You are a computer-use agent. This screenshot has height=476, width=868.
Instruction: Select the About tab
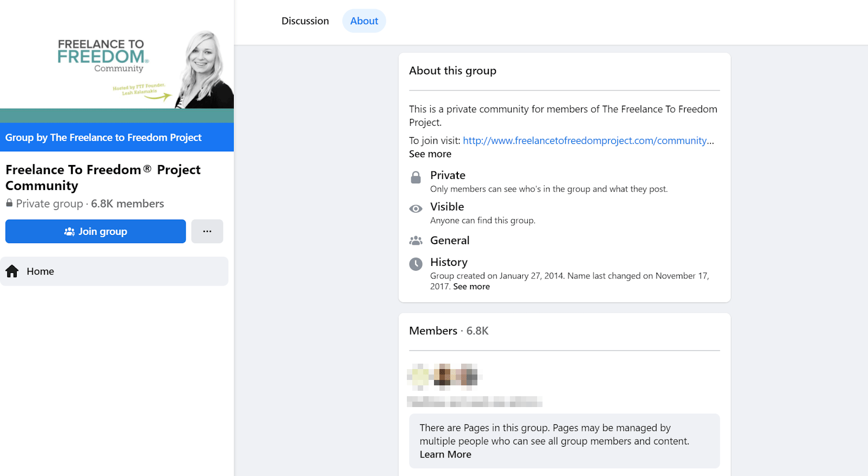364,21
